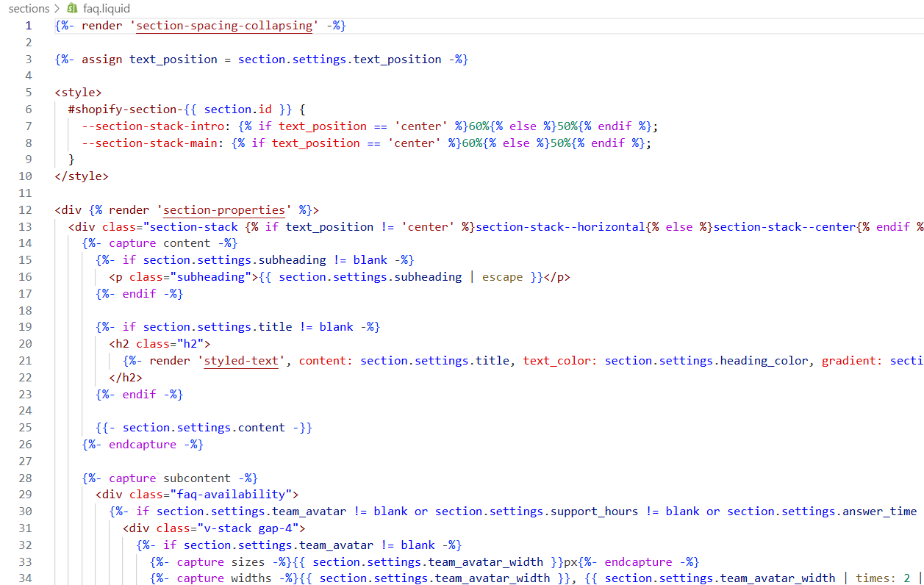Open the 'styled-text' snippet link
Viewport: 924px width, 585px height.
(241, 361)
